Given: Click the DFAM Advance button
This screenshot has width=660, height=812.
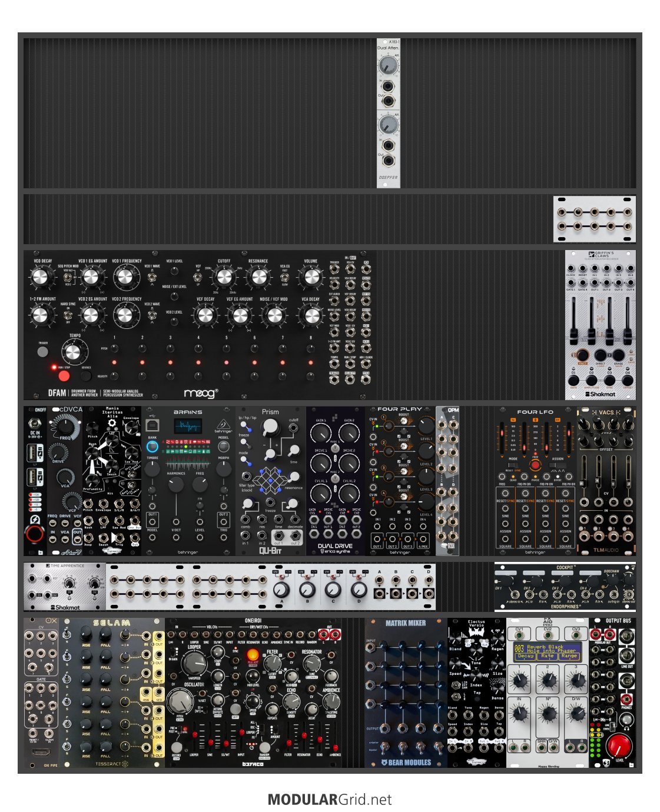Looking at the screenshot, I should tap(86, 375).
